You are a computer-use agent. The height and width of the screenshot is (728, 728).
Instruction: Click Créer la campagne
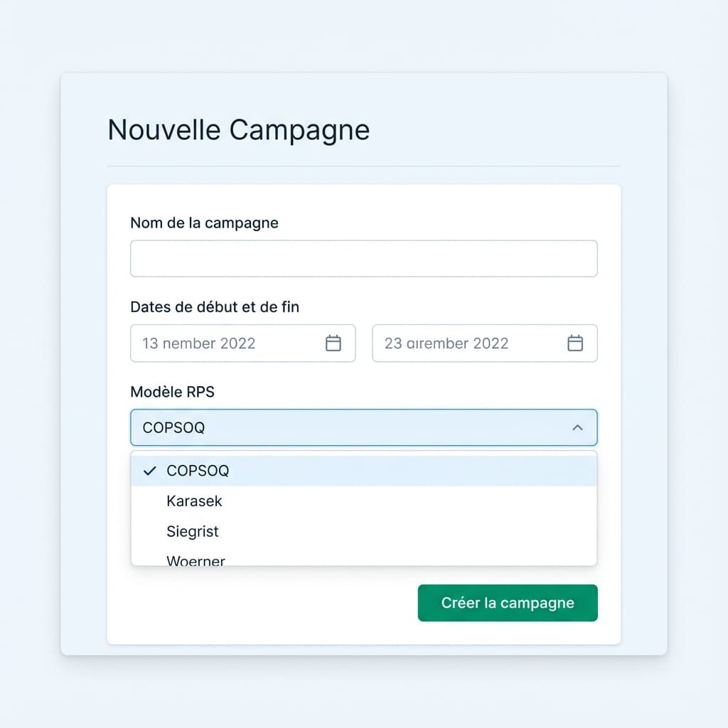[x=507, y=602]
